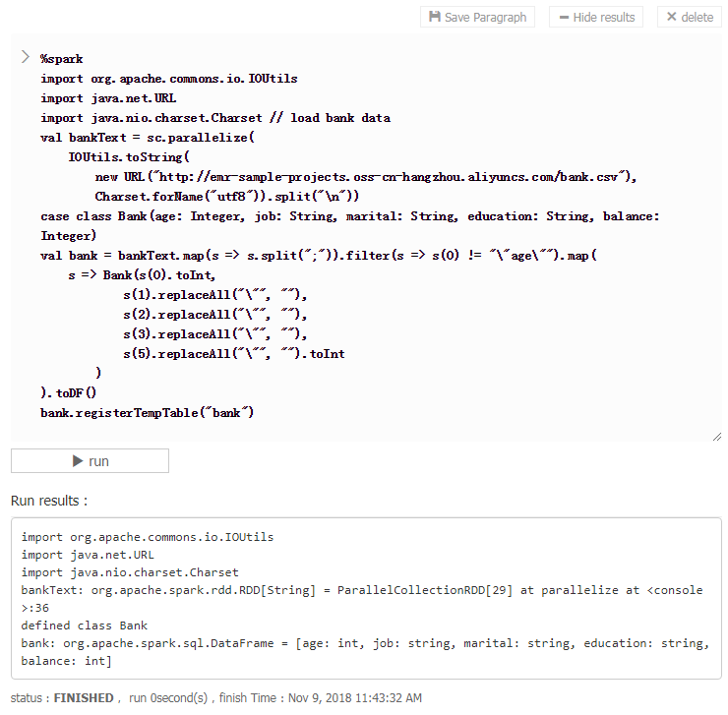Viewport: 728px width, 715px height.
Task: Click the resize grip at the editor's bottom-right corner
Action: click(716, 436)
